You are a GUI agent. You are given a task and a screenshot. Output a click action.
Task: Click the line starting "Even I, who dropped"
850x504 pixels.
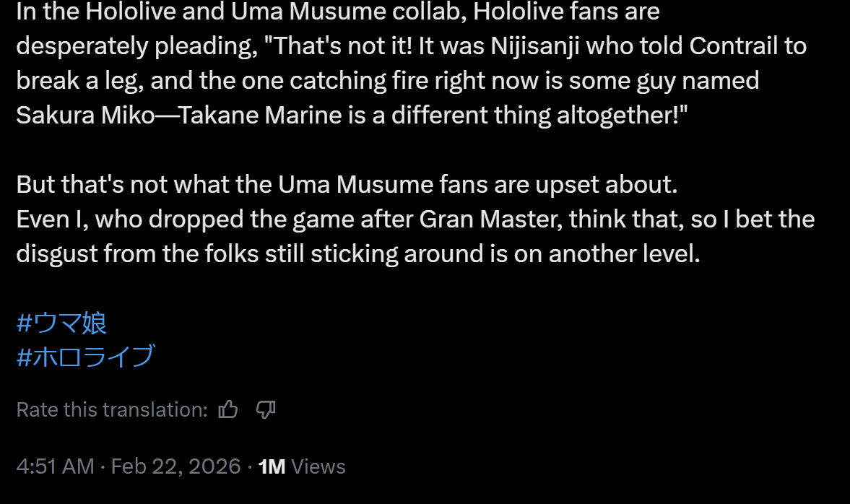pyautogui.click(x=415, y=219)
